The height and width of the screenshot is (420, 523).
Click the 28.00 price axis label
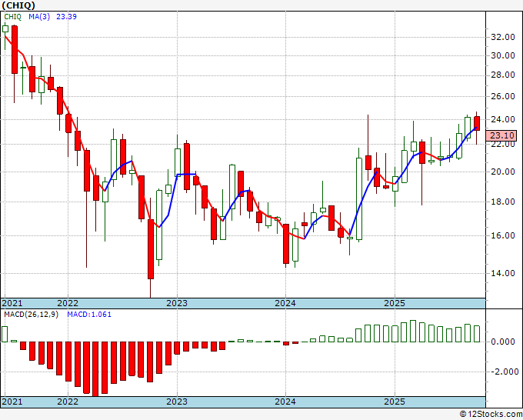click(x=503, y=75)
